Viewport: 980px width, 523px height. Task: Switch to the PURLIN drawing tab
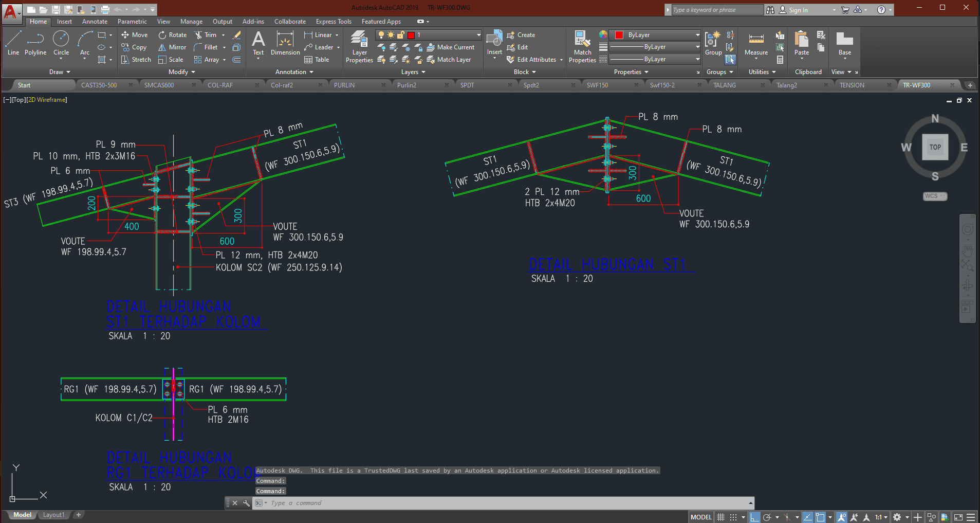pyautogui.click(x=344, y=85)
